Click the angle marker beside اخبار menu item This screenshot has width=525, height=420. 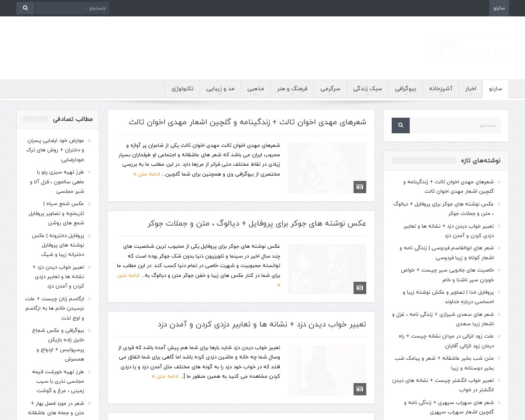470,94
